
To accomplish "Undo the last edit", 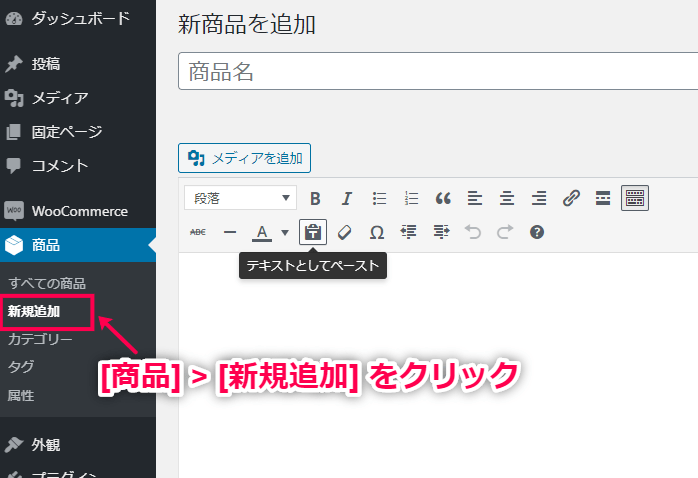I will [x=473, y=232].
